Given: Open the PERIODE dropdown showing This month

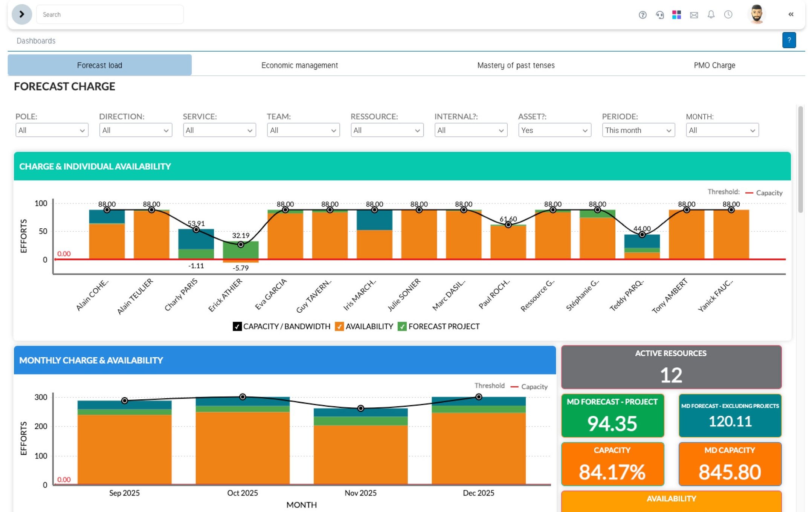Looking at the screenshot, I should click(x=638, y=130).
